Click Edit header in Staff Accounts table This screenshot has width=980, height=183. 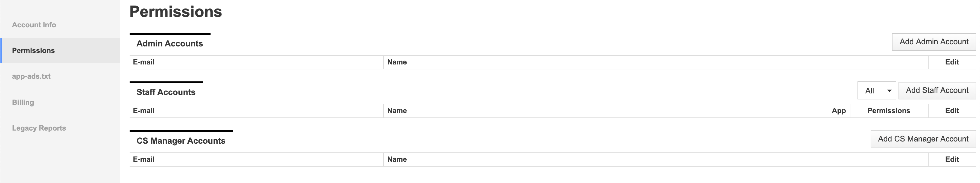pyautogui.click(x=952, y=111)
